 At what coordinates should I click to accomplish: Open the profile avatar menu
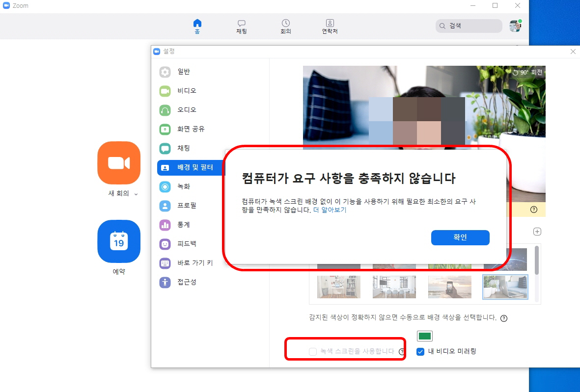coord(515,26)
